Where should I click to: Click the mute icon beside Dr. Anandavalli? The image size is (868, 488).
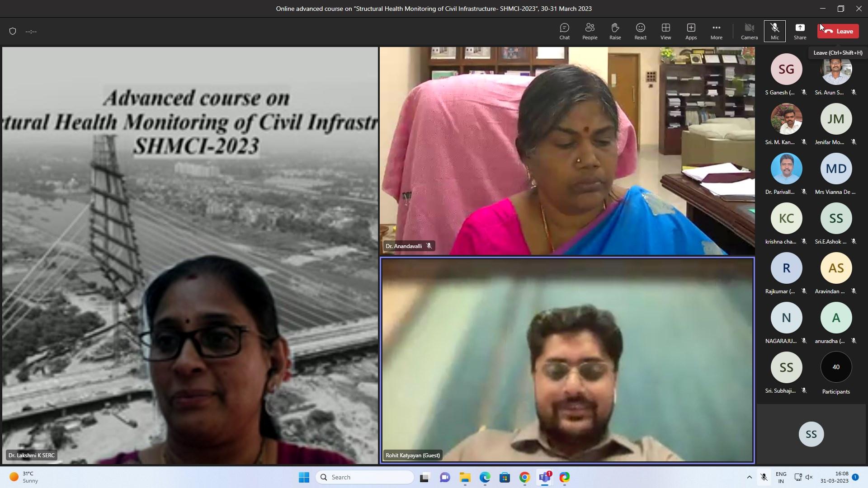[x=429, y=246]
